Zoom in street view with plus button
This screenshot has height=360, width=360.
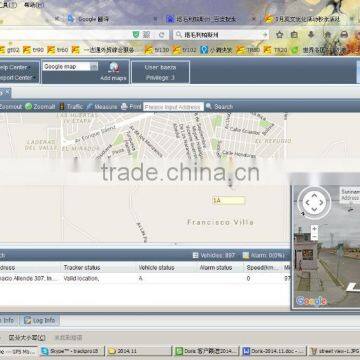point(314,229)
